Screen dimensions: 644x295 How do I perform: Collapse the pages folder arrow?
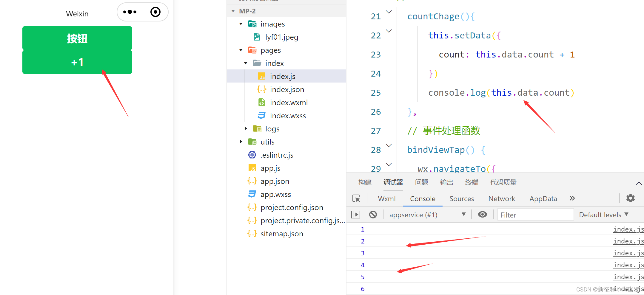point(241,50)
